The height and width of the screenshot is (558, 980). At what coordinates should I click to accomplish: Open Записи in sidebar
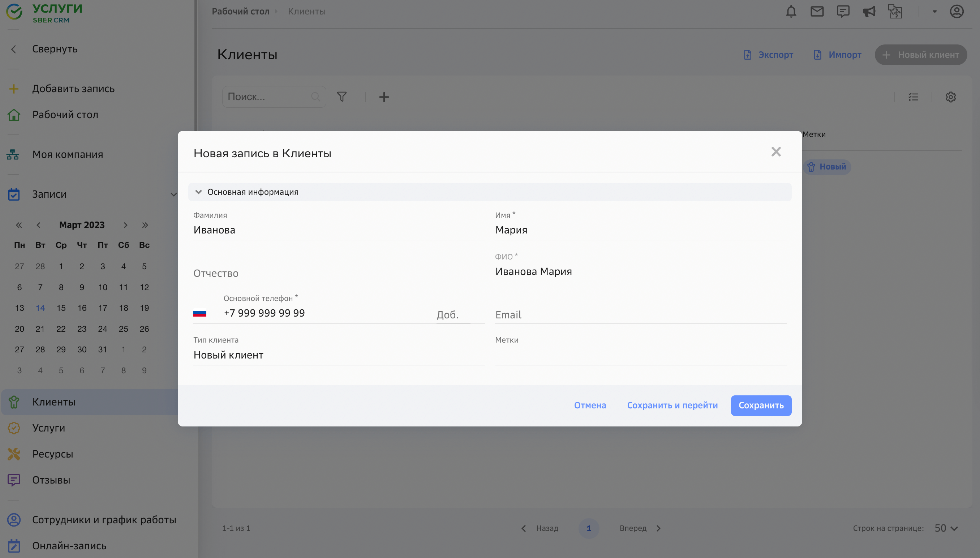pyautogui.click(x=49, y=194)
